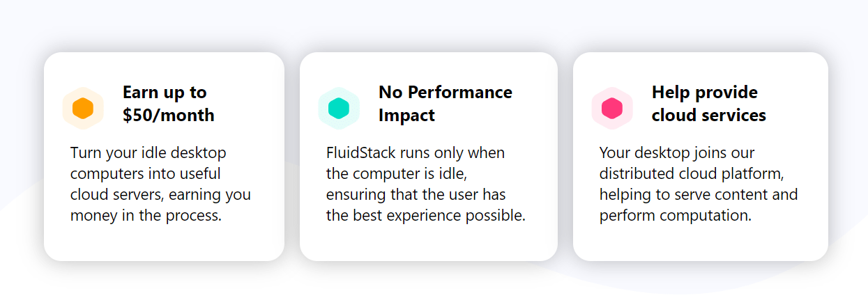Screen dimensions: 868x307
Task: Click the "Turn your idle desktop" description line
Action: pyautogui.click(x=149, y=152)
